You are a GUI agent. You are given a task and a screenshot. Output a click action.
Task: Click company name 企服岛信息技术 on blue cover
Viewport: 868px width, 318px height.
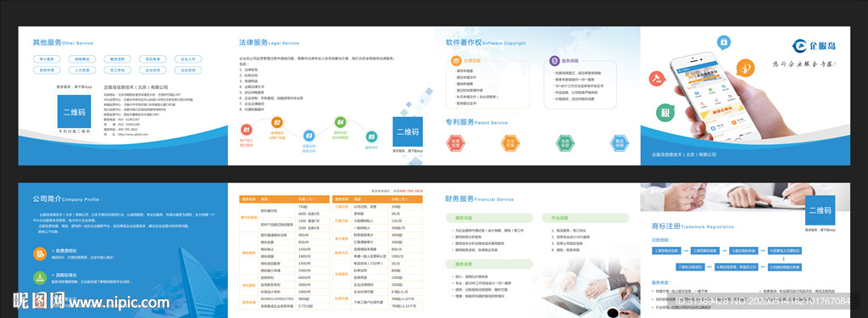pyautogui.click(x=684, y=154)
